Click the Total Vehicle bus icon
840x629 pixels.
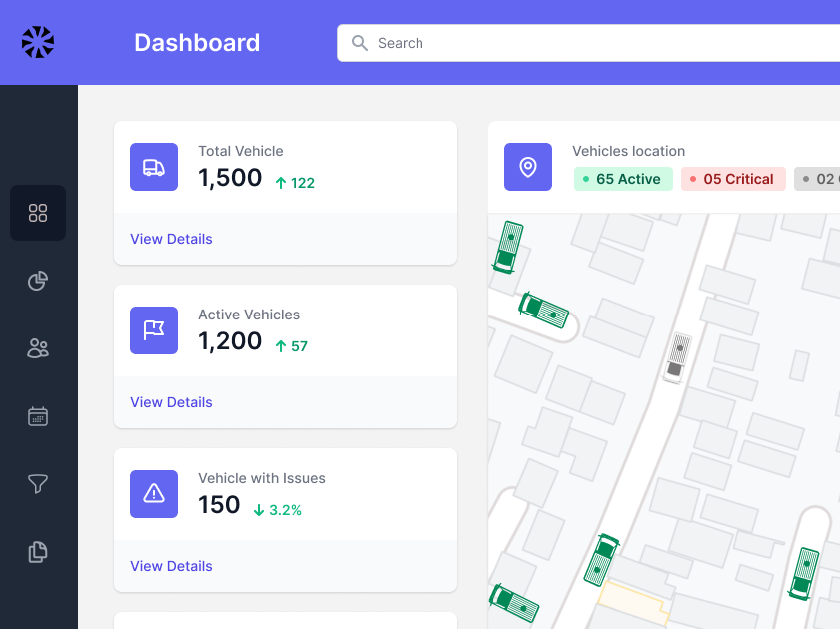tap(153, 166)
